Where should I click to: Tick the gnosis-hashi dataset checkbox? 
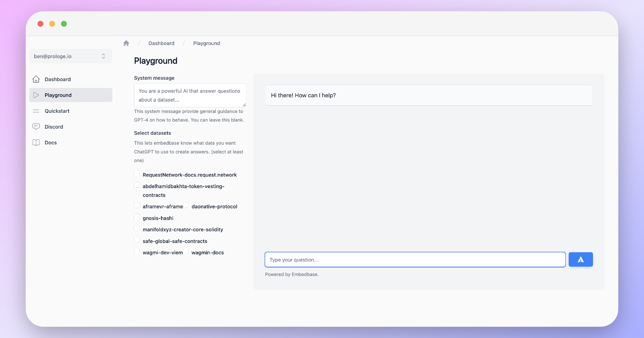(137, 217)
